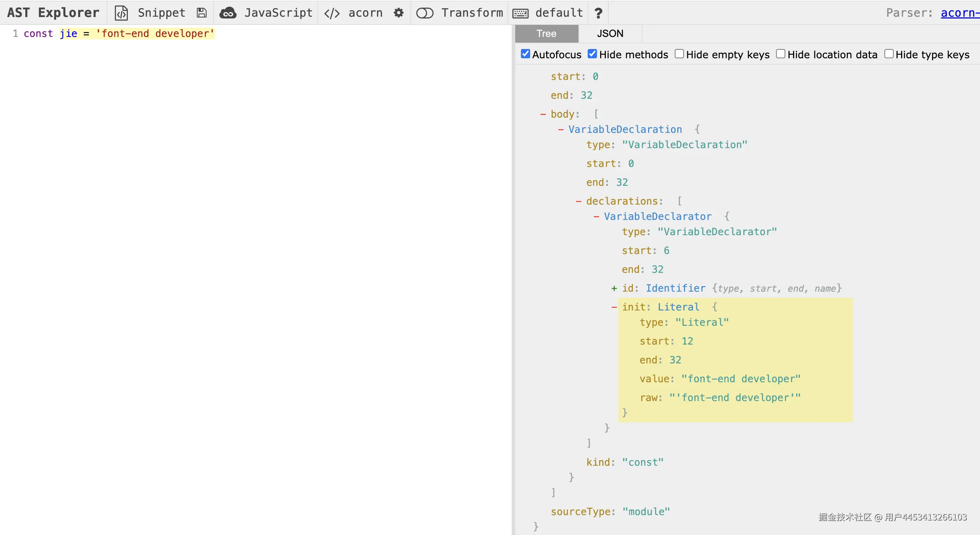
Task: Switch to the JSON tab
Action: [610, 33]
